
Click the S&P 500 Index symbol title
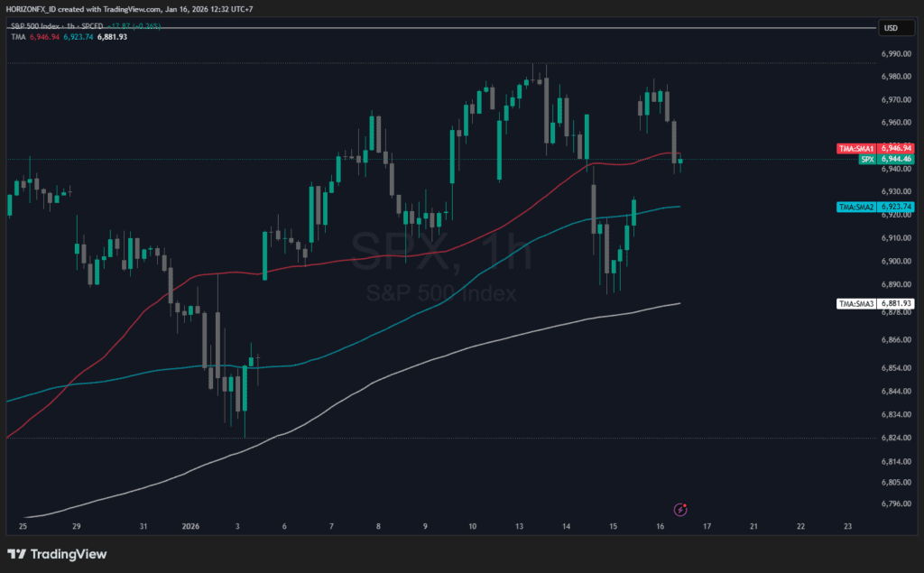tap(38, 28)
